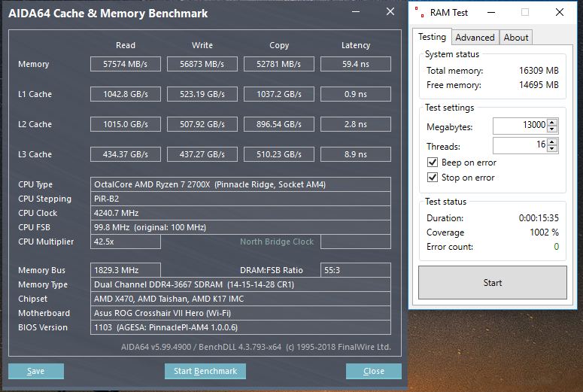Start the RAM test
This screenshot has height=392, width=583.
[492, 283]
